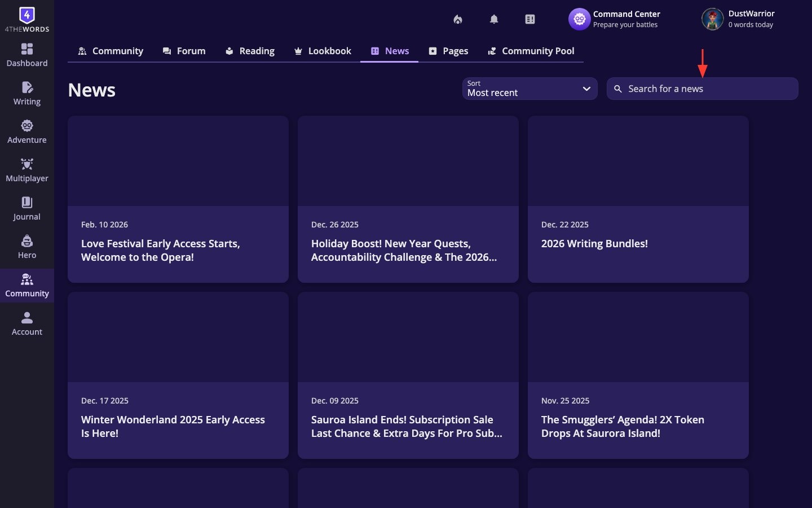Viewport: 812px width, 508px height.
Task: Open the 4thewords logo at the top left
Action: [x=27, y=19]
